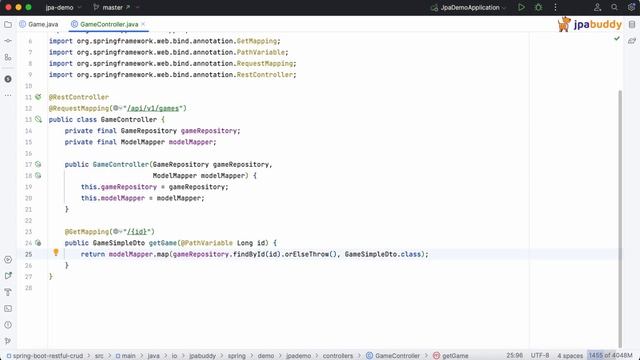Open Code With Me user icon
This screenshot has width=640, height=360.
[598, 7]
